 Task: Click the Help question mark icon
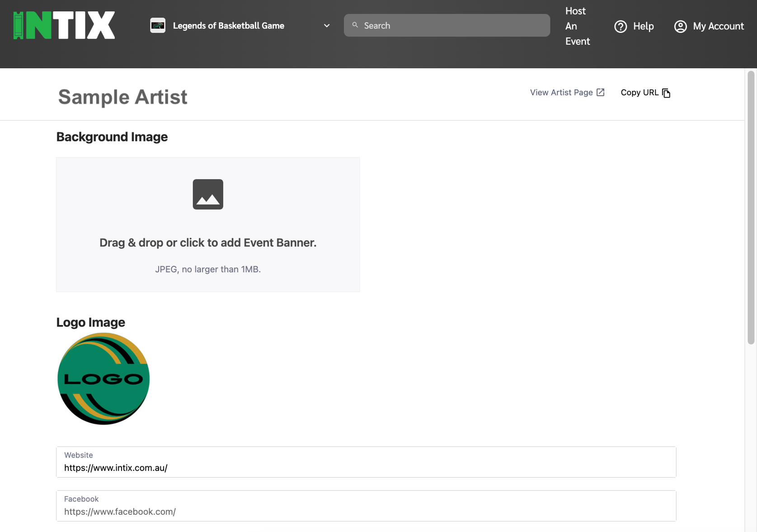621,26
